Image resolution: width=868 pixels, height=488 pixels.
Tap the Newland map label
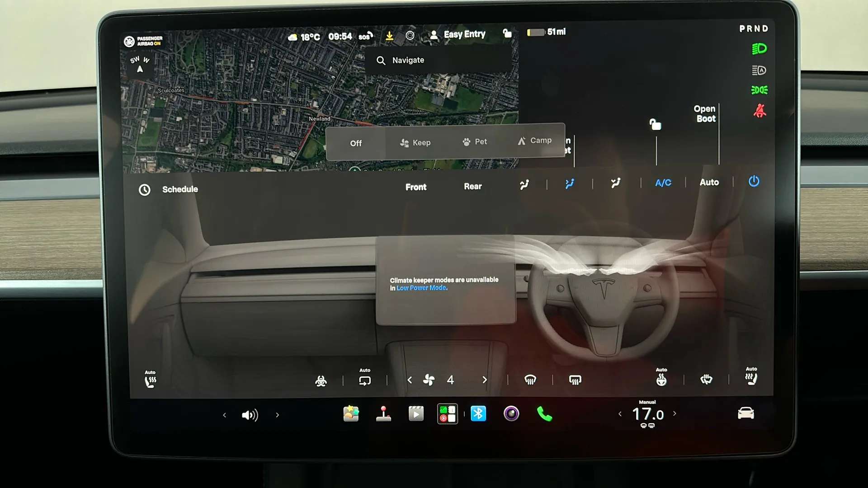(320, 119)
